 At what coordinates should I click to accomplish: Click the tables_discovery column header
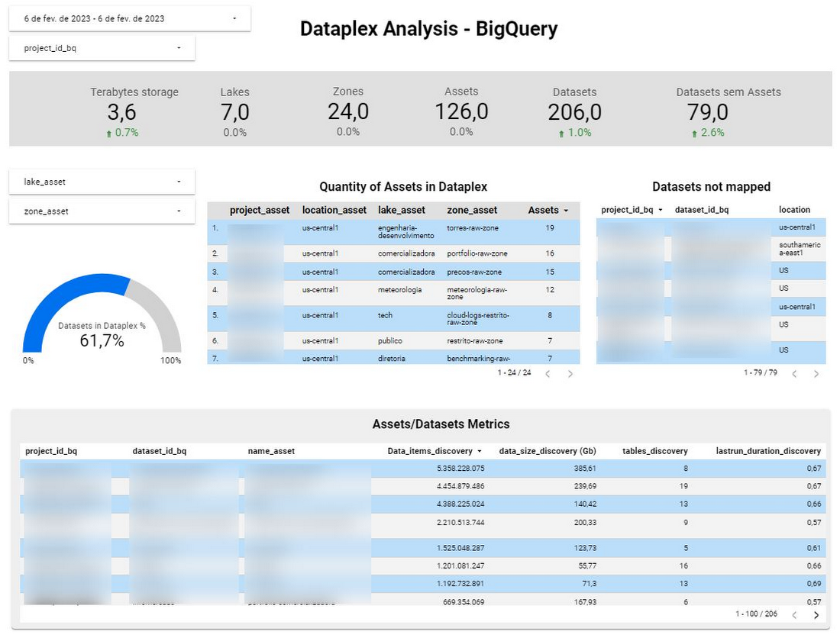click(x=655, y=451)
